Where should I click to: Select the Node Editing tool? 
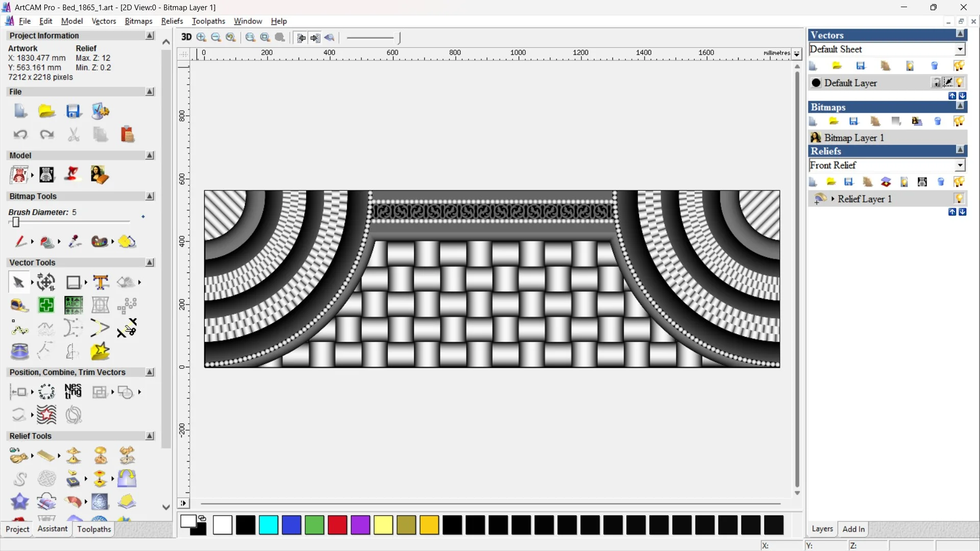click(x=19, y=329)
